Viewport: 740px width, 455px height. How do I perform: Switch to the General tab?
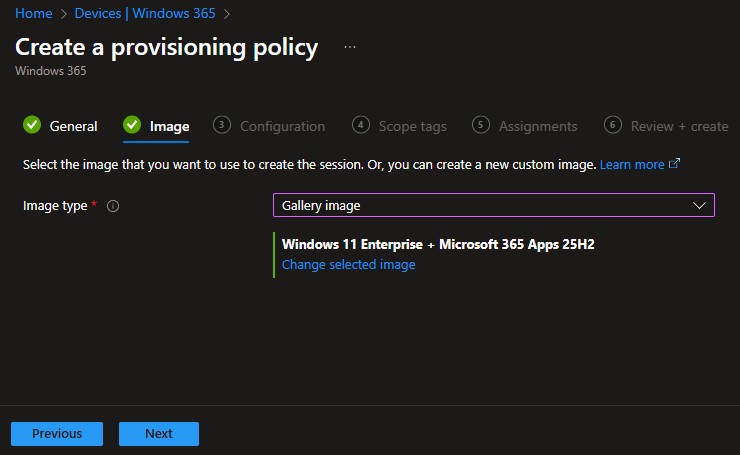click(x=73, y=126)
